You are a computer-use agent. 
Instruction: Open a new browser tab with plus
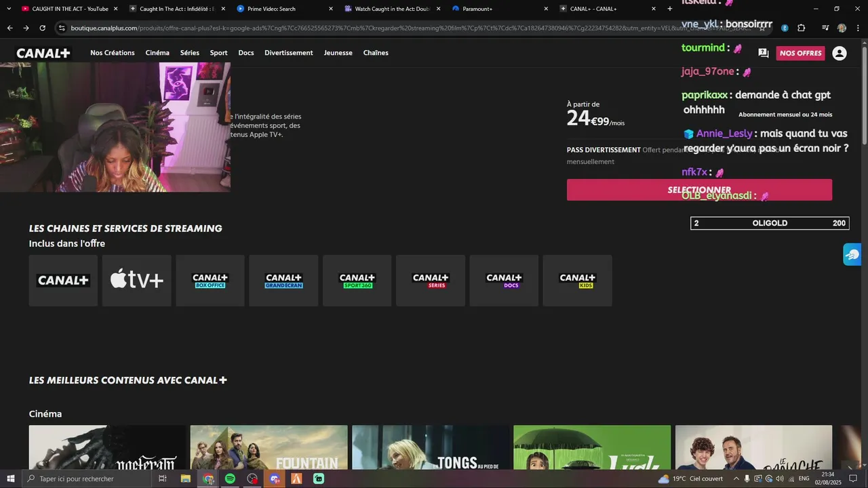(670, 9)
